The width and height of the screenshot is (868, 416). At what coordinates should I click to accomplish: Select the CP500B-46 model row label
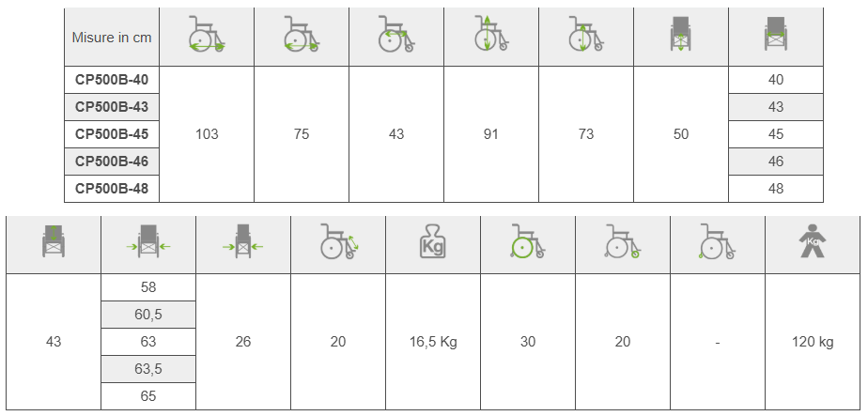click(112, 162)
